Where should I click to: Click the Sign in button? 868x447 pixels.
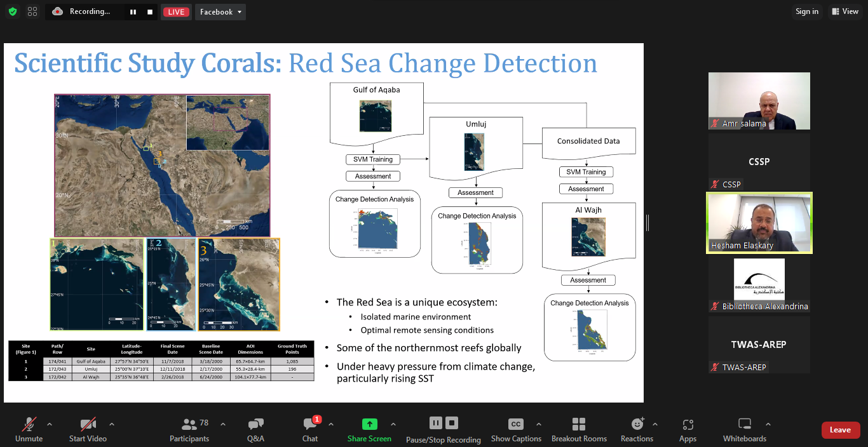coord(807,11)
